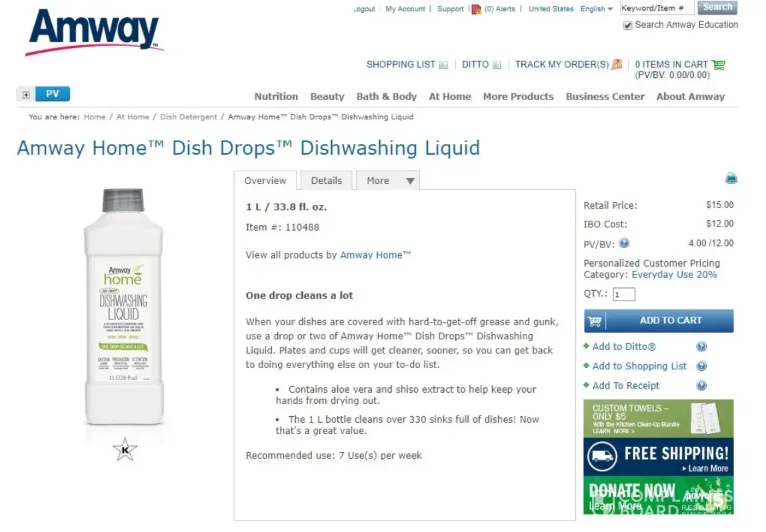Click the shopping cart icon in the header

[x=718, y=65]
